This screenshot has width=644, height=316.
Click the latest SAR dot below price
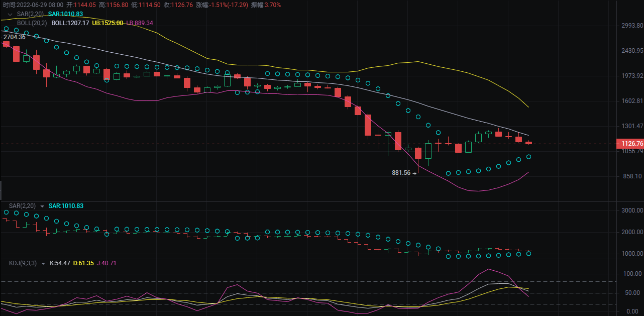coord(528,157)
